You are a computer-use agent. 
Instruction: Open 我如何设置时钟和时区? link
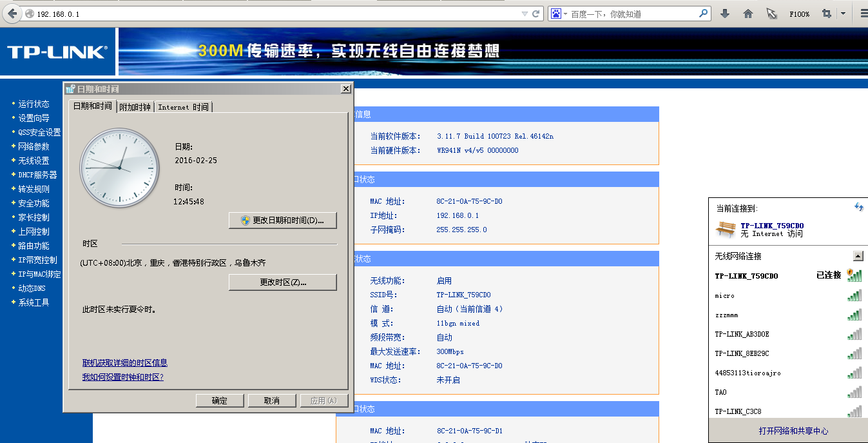pyautogui.click(x=122, y=377)
